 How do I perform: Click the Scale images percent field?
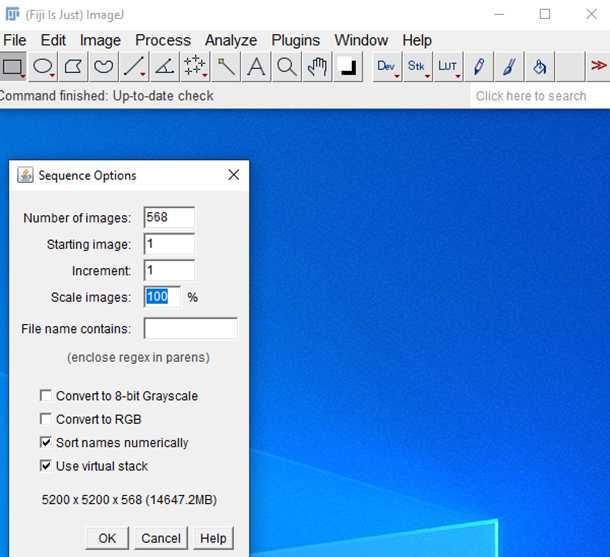(162, 297)
